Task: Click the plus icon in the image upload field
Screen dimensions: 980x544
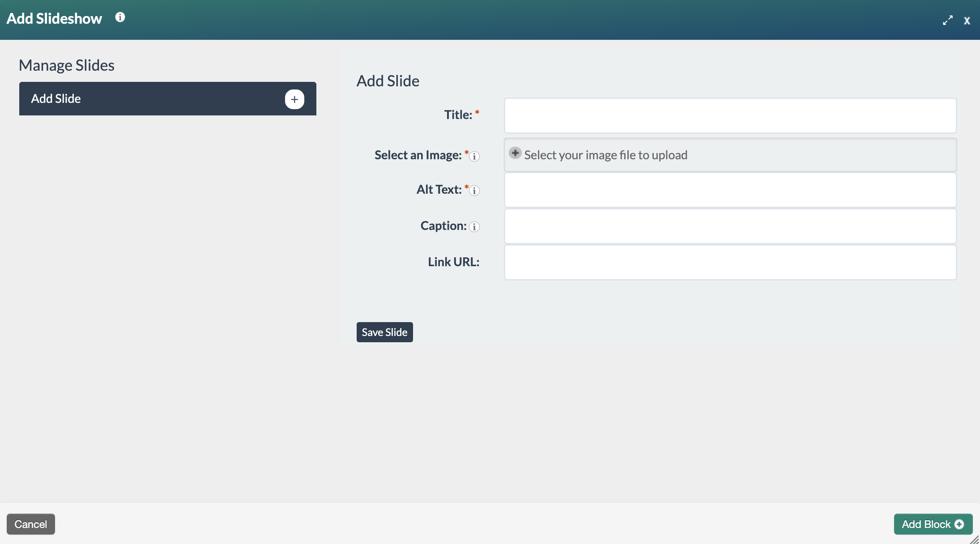Action: click(515, 153)
